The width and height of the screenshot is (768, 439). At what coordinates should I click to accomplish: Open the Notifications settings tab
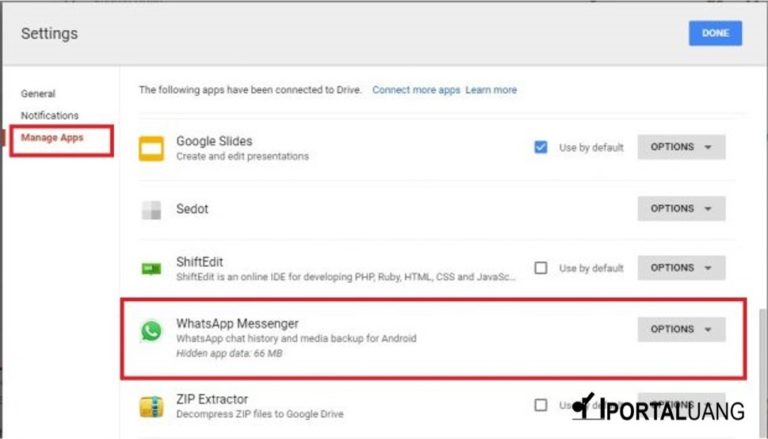pos(49,115)
